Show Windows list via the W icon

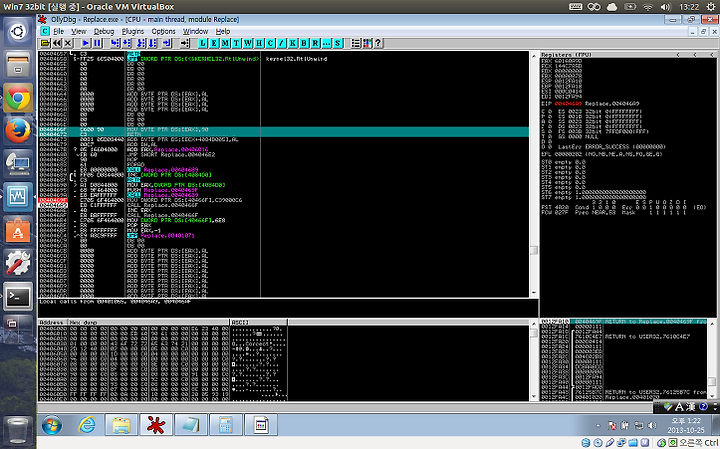click(248, 43)
